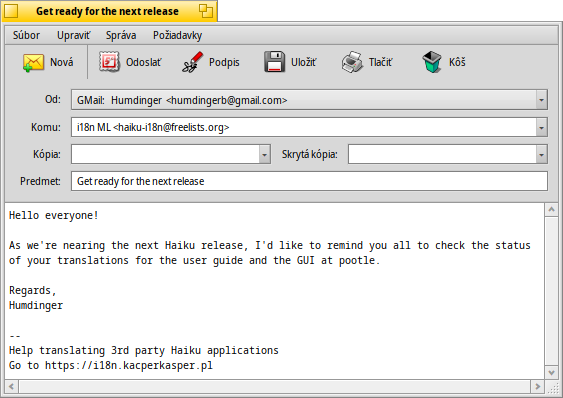Screen dimensions: 563x398
Task: Click the 'Humdinger' signature line
Action: (36, 305)
